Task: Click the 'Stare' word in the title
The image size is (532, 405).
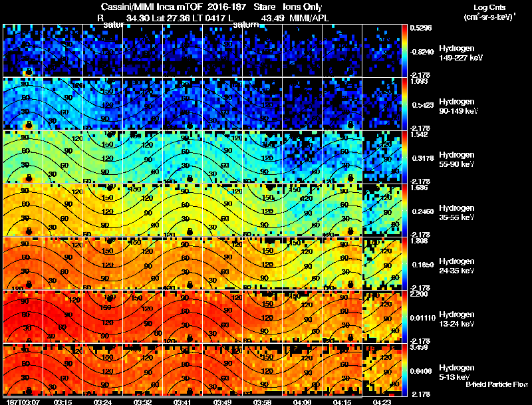Action: pos(265,7)
